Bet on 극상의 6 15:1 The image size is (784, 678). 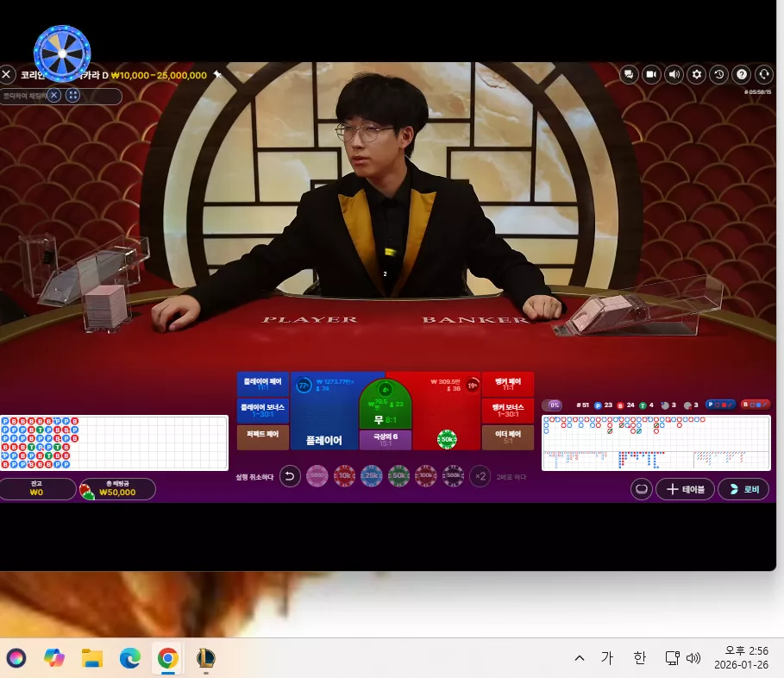point(385,440)
